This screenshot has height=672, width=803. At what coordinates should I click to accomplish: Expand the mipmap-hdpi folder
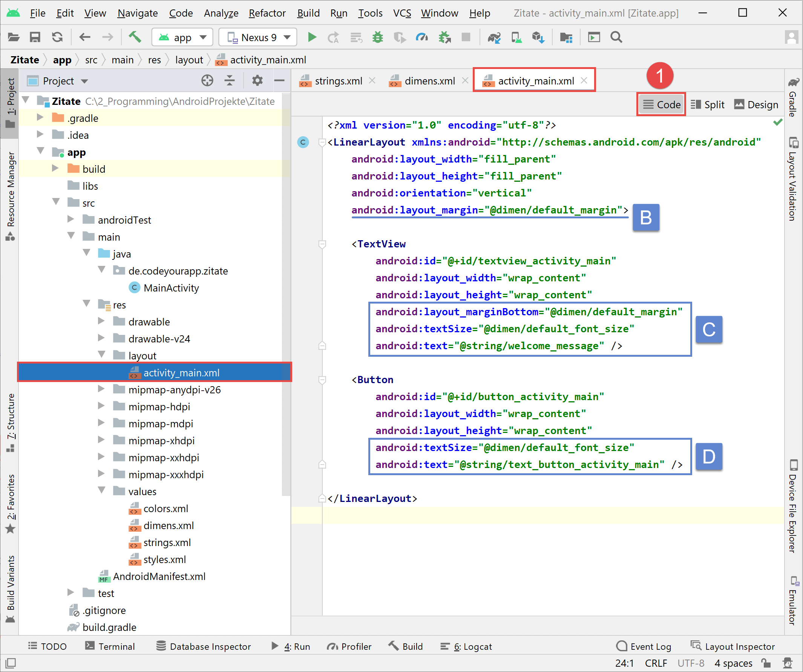tap(101, 406)
